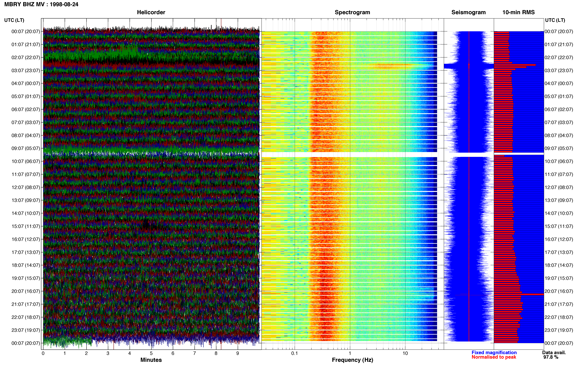Click right time label '03:07 (23:07)'
This screenshot has width=588, height=368.
pos(559,71)
